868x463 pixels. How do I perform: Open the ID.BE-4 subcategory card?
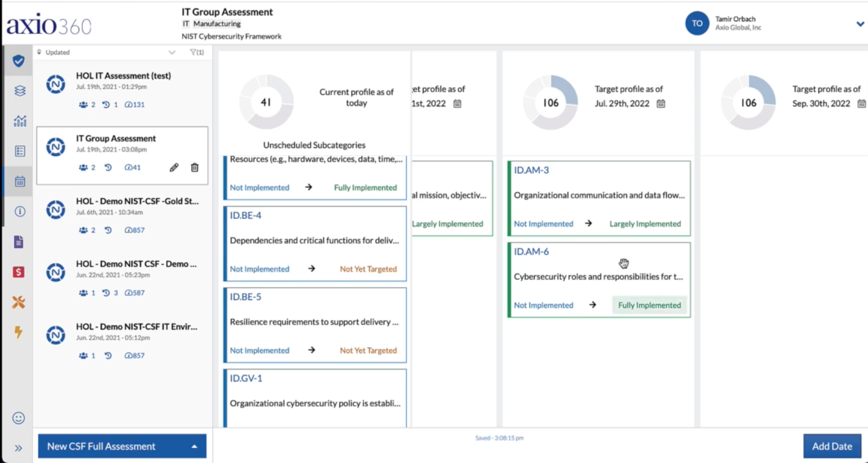click(x=315, y=244)
